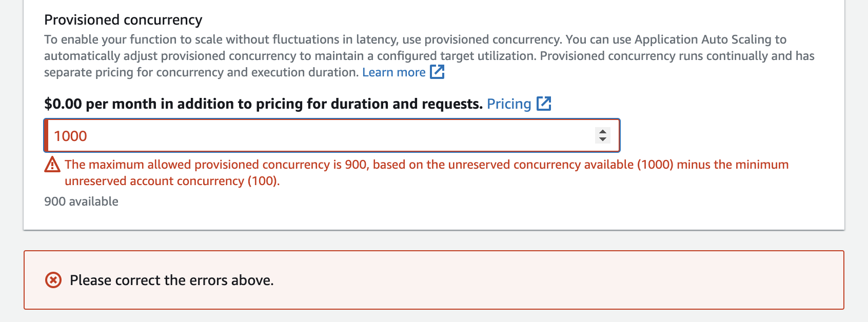Click the '$0.00 per month' price label
The height and width of the screenshot is (322, 868).
pyautogui.click(x=263, y=104)
